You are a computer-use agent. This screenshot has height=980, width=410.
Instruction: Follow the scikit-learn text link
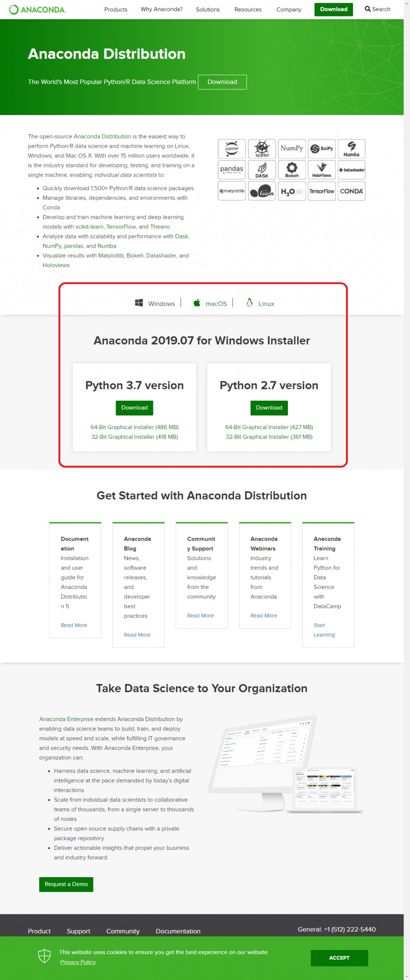[89, 227]
